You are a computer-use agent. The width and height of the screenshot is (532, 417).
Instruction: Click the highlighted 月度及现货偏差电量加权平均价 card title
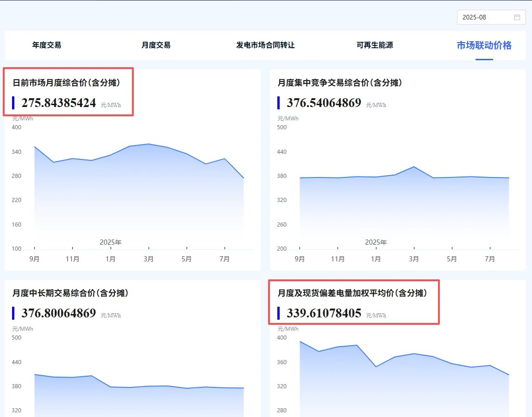coord(353,293)
